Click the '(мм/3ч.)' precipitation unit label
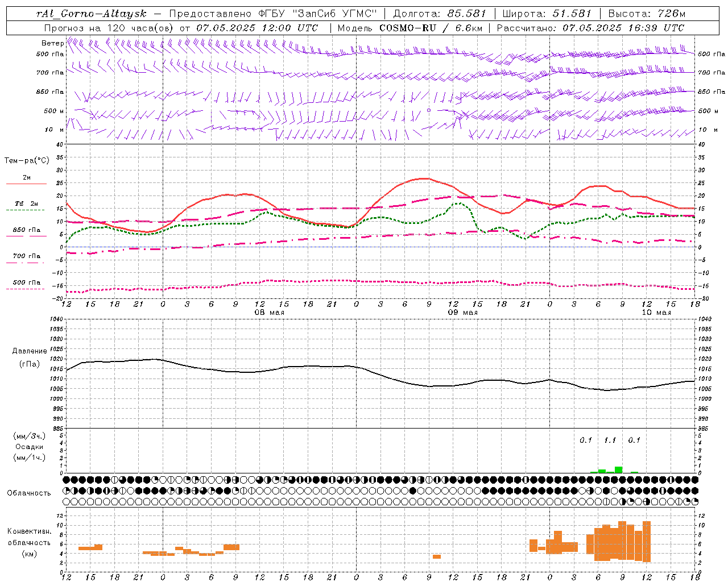The width and height of the screenshot is (728, 582). tap(29, 436)
